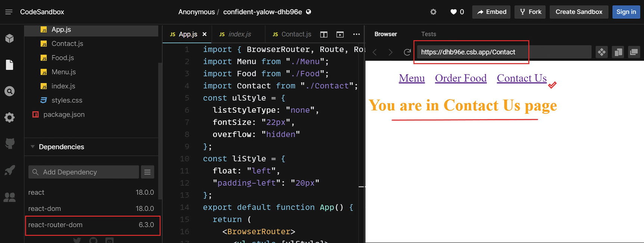Collapse the Dependencies section
Screen dimensions: 644x243
tap(33, 147)
